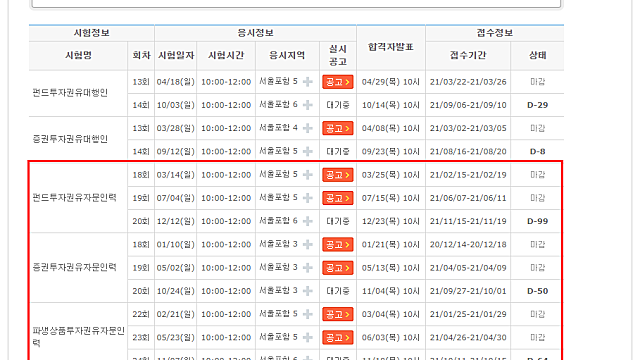Click plus icon in 05/02 exam row
Screen dimensions: 640x360
point(308,268)
